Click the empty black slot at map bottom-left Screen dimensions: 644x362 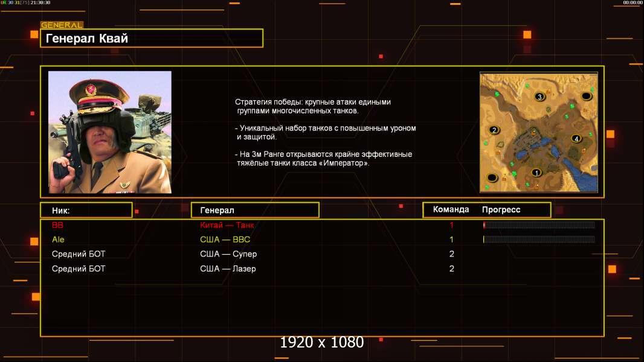pos(492,178)
